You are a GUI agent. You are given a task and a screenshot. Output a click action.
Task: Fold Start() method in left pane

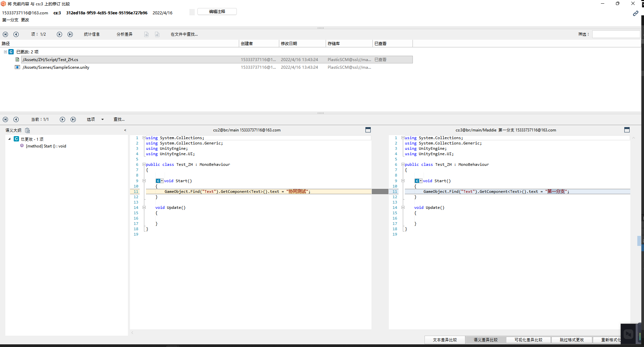tap(144, 181)
